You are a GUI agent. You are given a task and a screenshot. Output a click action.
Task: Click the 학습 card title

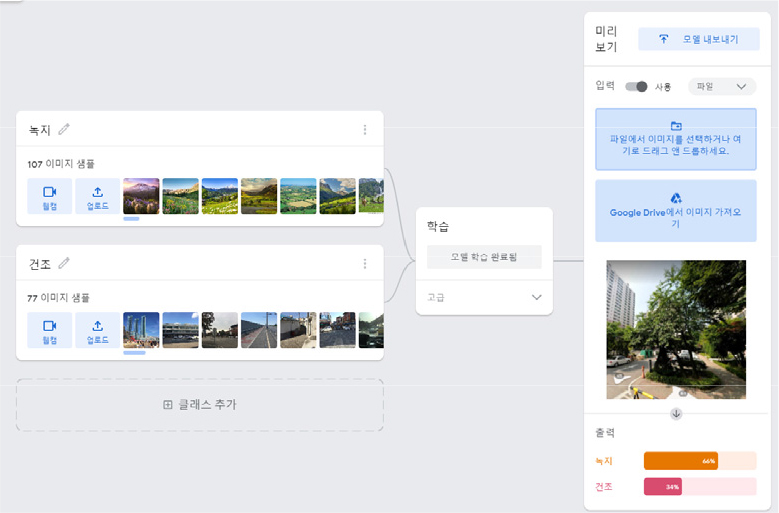coord(438,227)
